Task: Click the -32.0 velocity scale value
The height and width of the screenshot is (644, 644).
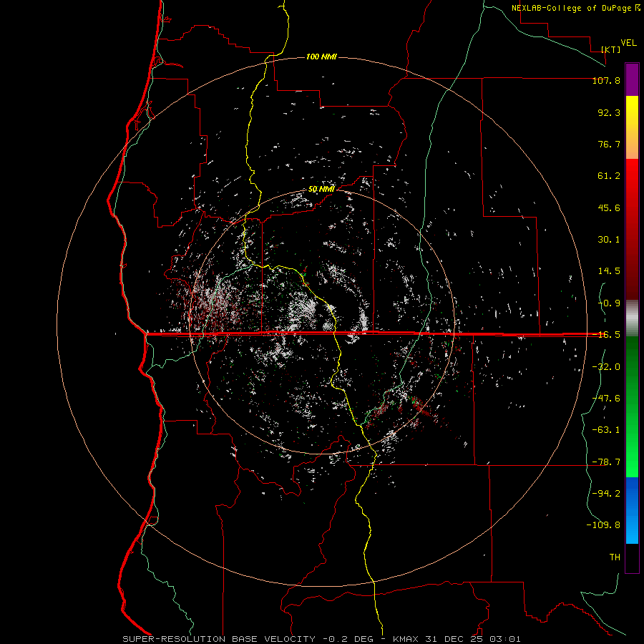Action: click(606, 367)
